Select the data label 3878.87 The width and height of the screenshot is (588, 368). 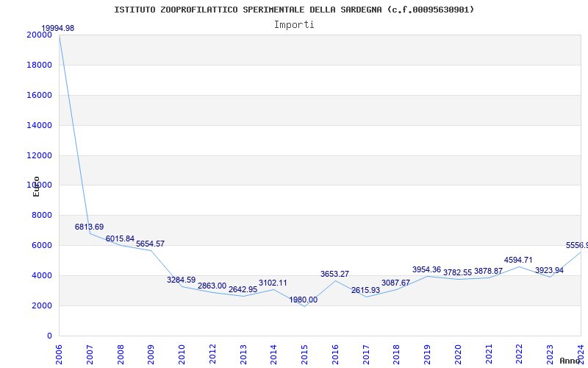488,271
